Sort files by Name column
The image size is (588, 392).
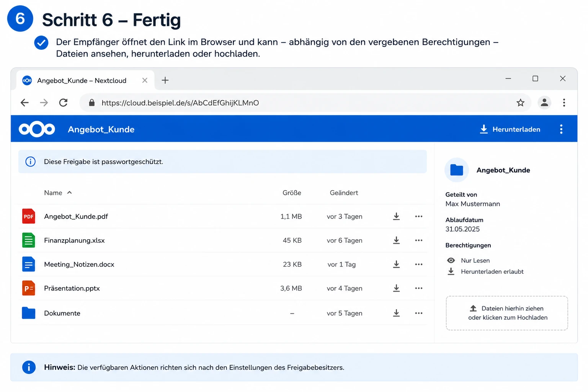click(x=58, y=193)
